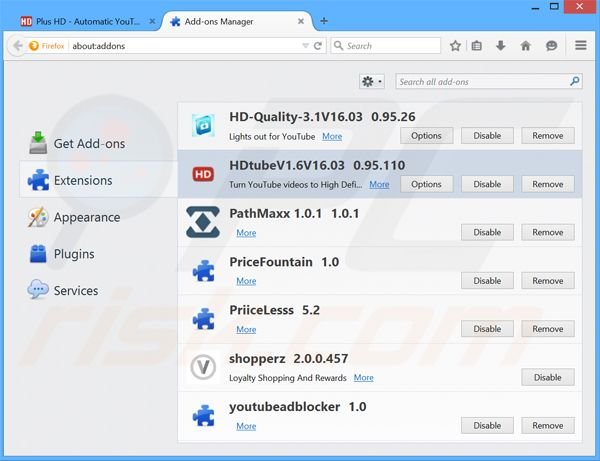Remove HDtubeV1.6V16.03 extension

[548, 184]
